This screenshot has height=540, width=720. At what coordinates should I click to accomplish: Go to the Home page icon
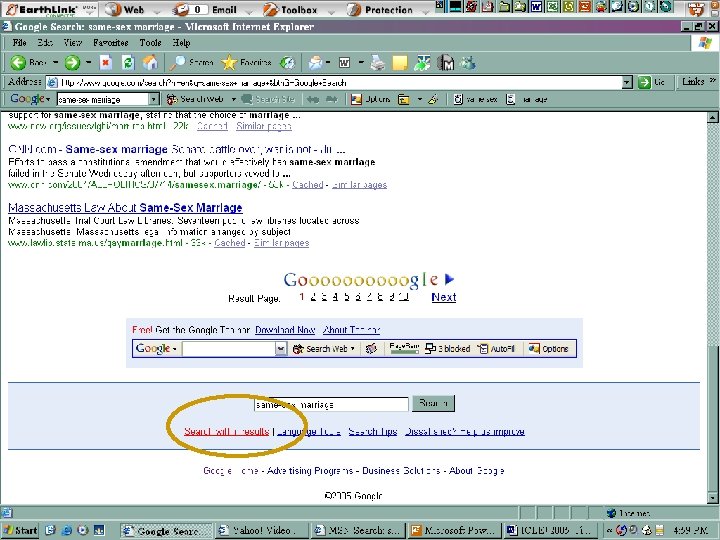click(150, 62)
